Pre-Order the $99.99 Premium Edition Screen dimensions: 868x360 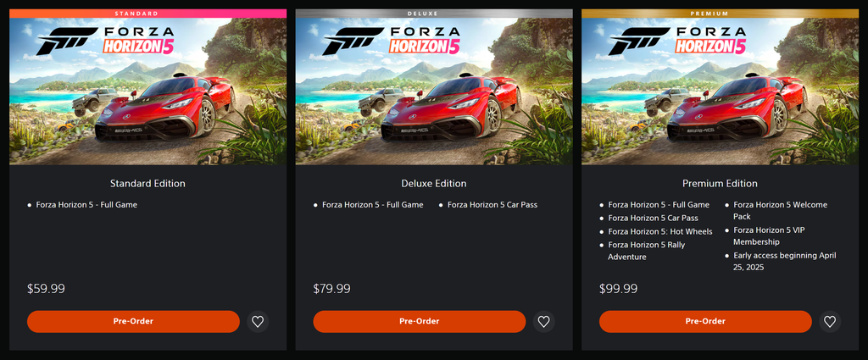click(x=705, y=322)
